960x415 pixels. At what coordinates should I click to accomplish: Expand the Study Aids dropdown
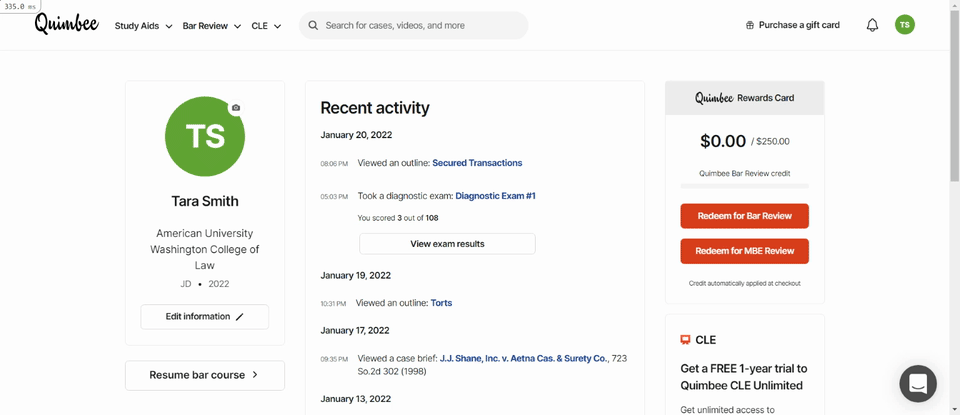click(x=143, y=26)
